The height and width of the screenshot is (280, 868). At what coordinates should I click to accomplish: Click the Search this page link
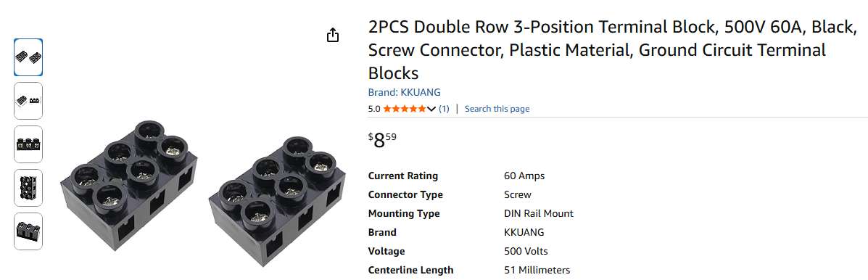497,109
